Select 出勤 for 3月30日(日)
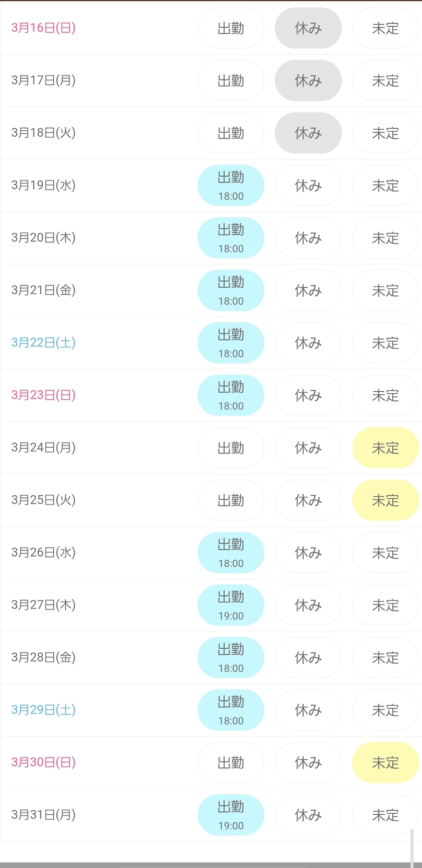Screen dimensions: 422x868 pos(231,762)
